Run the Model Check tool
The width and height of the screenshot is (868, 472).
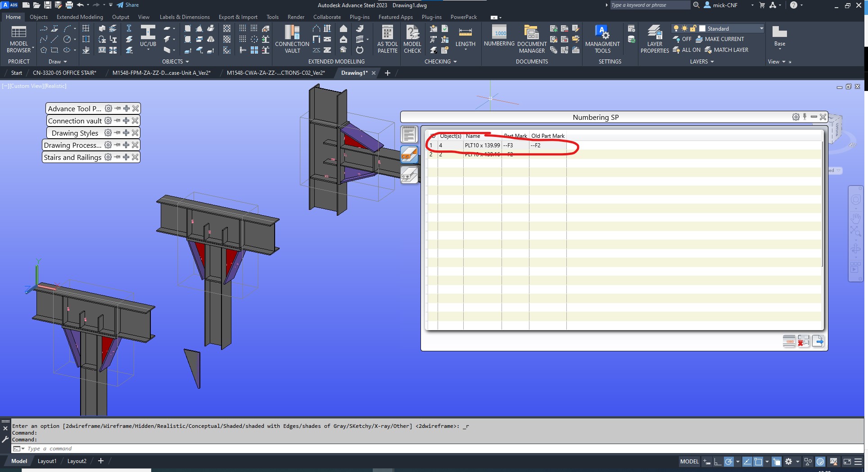point(412,39)
